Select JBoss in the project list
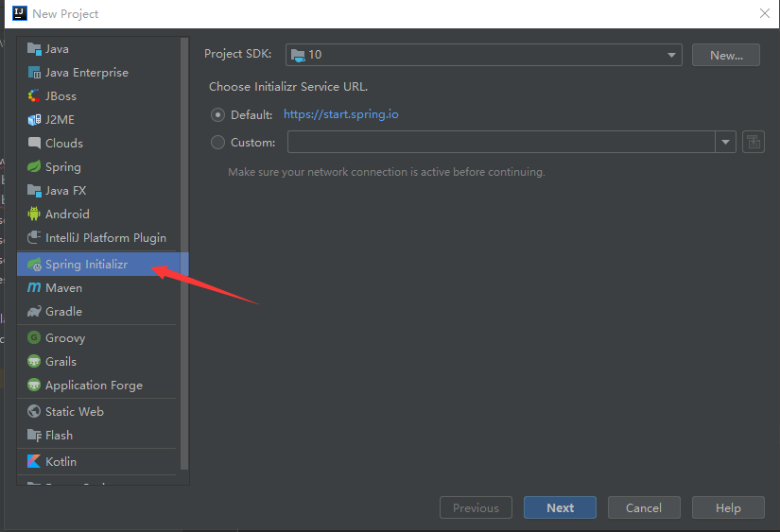 coord(61,96)
